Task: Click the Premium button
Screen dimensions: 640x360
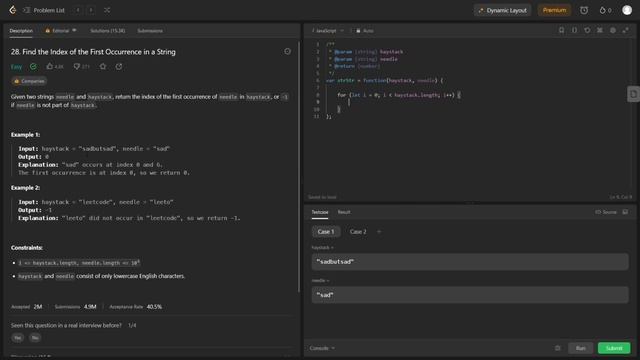Action: tap(554, 10)
